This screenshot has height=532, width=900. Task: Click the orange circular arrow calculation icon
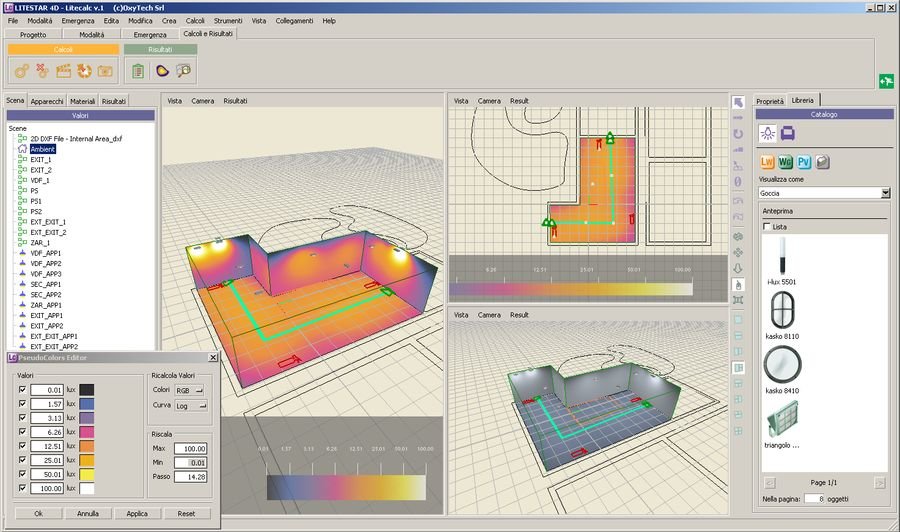[x=84, y=71]
